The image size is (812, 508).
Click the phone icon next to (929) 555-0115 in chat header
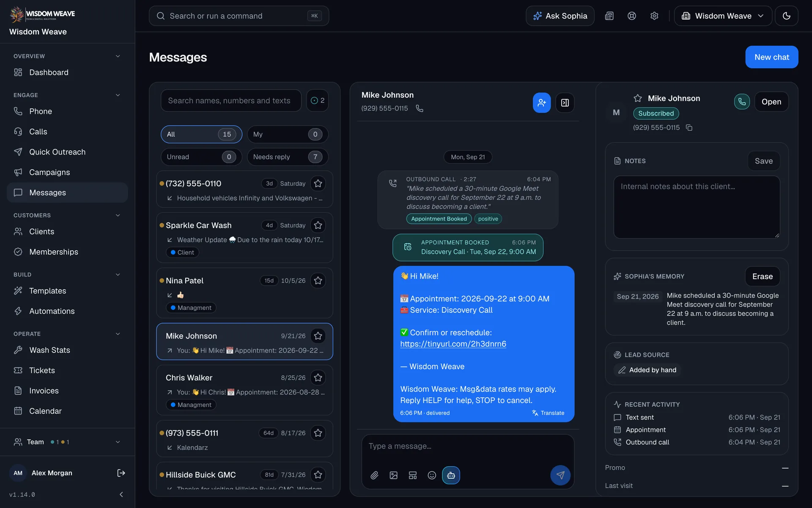tap(420, 108)
